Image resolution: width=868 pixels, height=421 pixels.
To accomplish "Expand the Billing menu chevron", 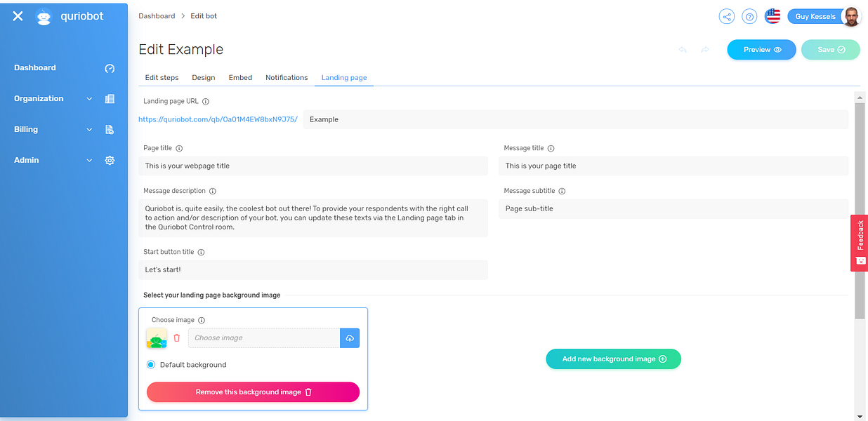I will pos(89,130).
